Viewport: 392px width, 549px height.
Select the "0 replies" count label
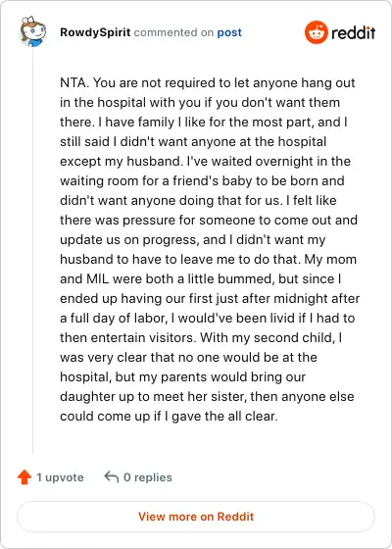tap(148, 477)
